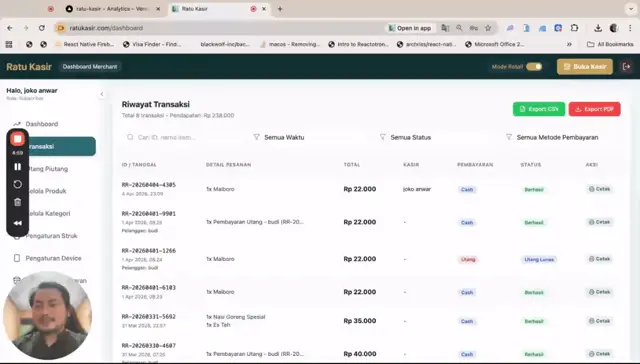Viewport: 640px width, 364px height.
Task: Click the logout icon in the header
Action: [x=627, y=67]
